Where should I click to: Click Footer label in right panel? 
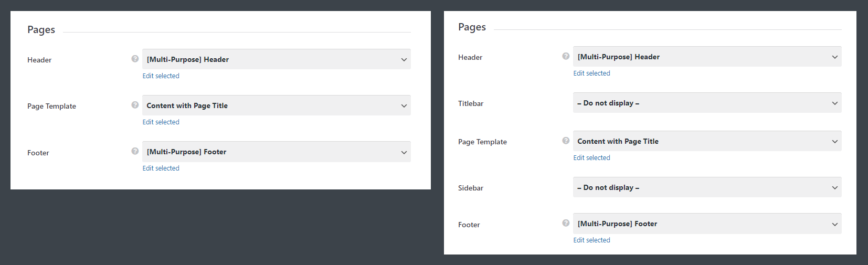469,225
